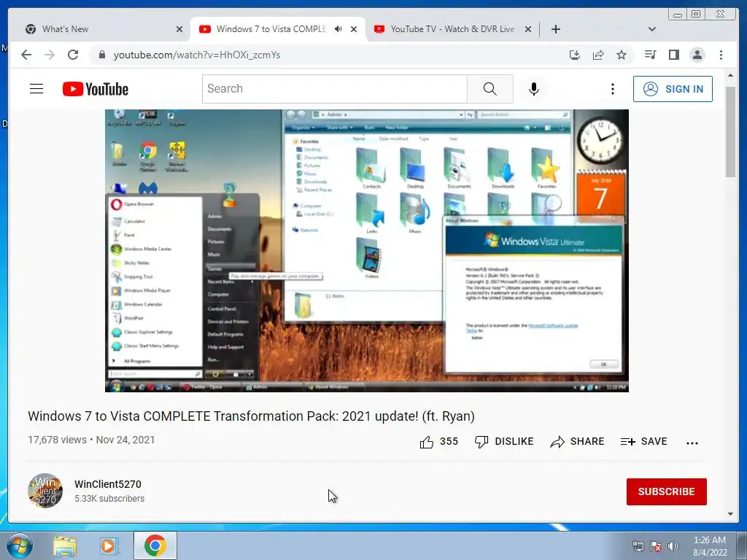Focus the YouTube Search field
Screen dimensions: 747x560
(x=334, y=89)
